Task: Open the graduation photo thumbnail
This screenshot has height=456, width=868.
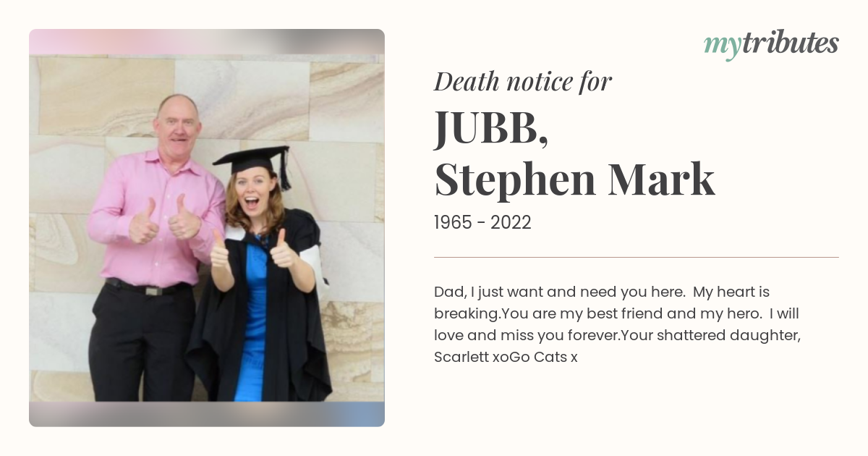Action: point(207,228)
